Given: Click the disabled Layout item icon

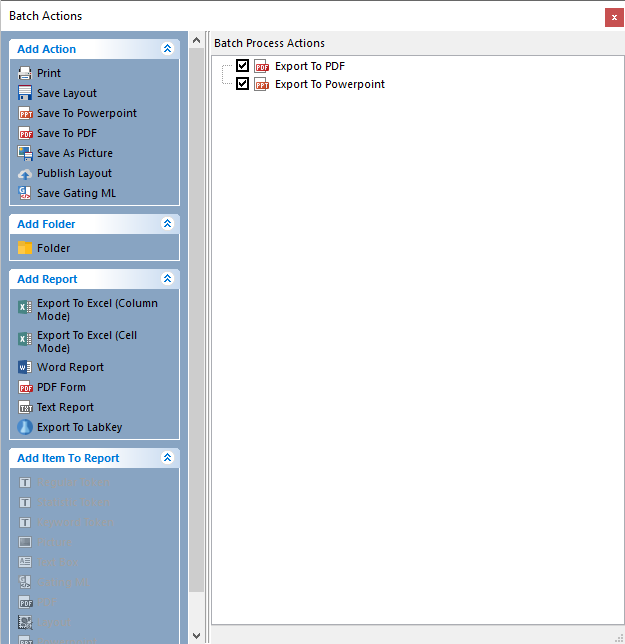Looking at the screenshot, I should coord(25,623).
